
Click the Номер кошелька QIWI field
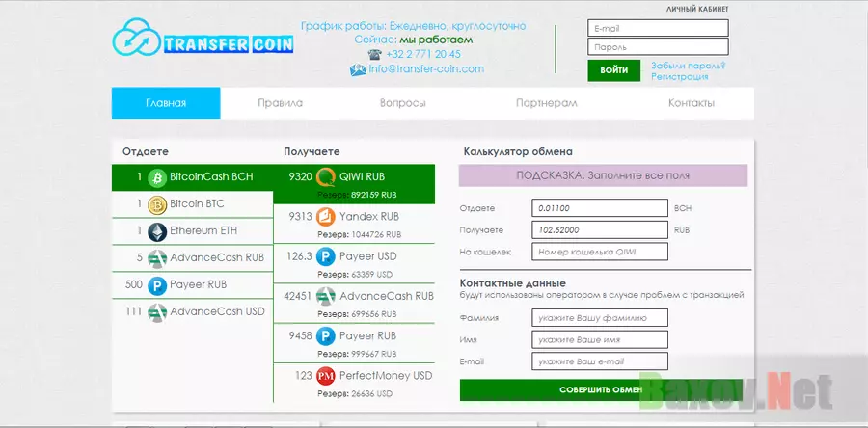pos(600,252)
